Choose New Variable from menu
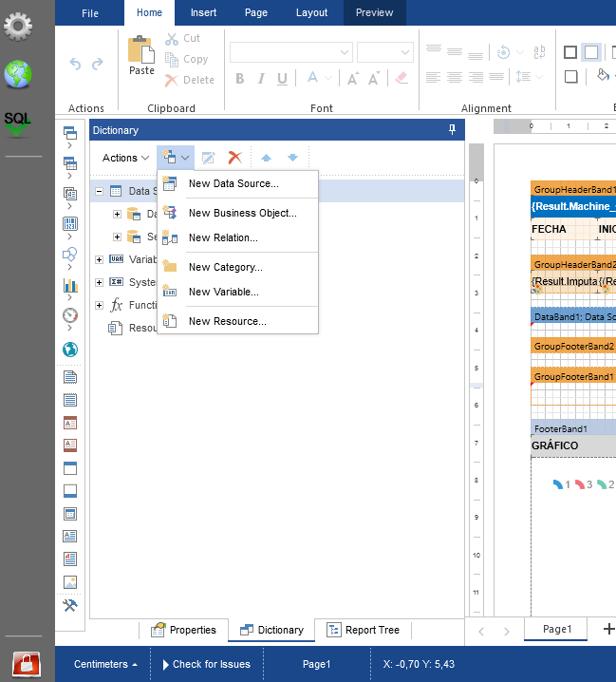The height and width of the screenshot is (682, 616). pos(238,292)
